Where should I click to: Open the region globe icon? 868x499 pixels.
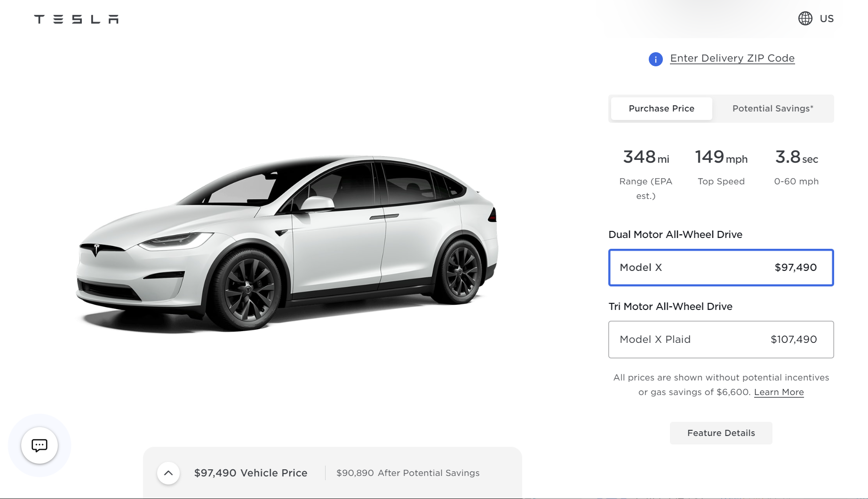[805, 18]
